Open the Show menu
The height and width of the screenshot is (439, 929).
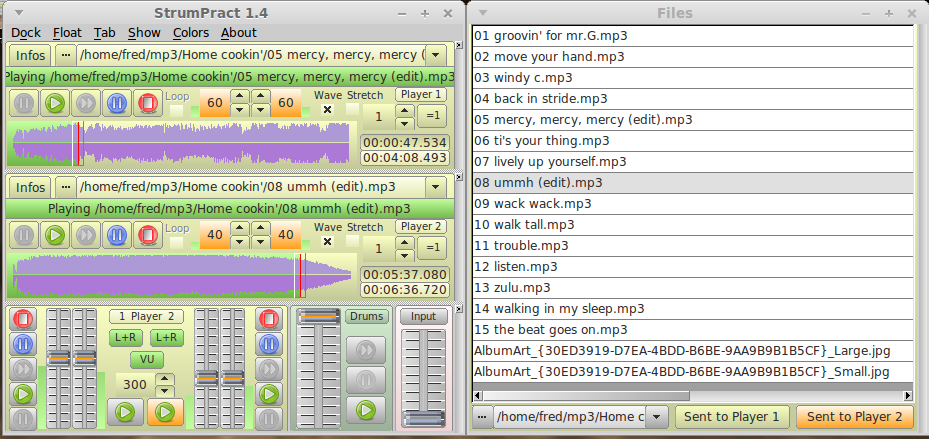tap(145, 33)
